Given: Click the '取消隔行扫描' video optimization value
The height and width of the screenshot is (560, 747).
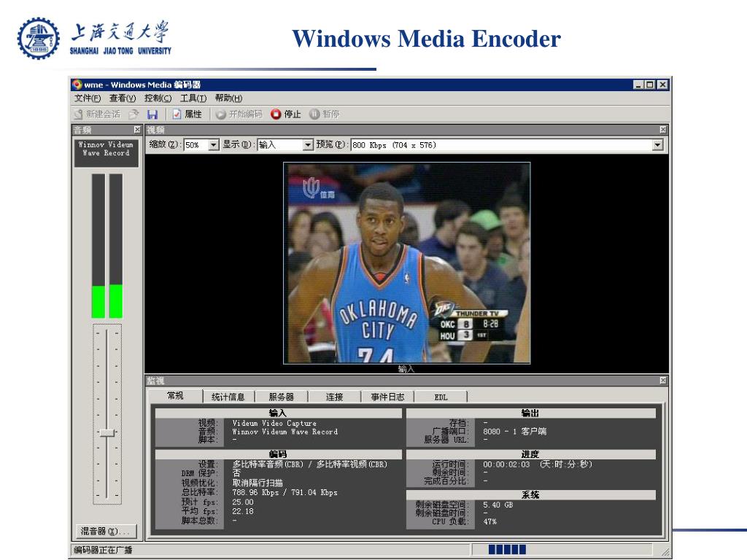Looking at the screenshot, I should point(258,483).
